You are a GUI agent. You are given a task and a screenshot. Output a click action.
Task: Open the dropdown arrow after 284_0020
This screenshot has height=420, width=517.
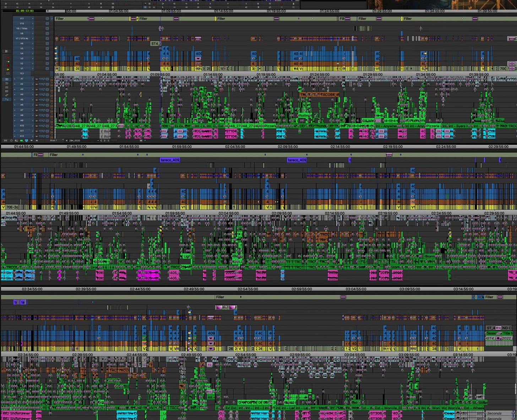98,140
